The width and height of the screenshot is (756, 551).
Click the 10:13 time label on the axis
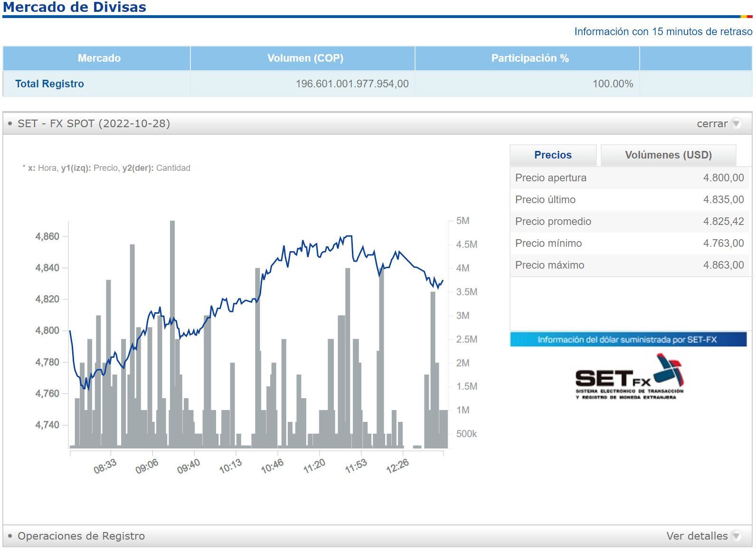pos(230,466)
